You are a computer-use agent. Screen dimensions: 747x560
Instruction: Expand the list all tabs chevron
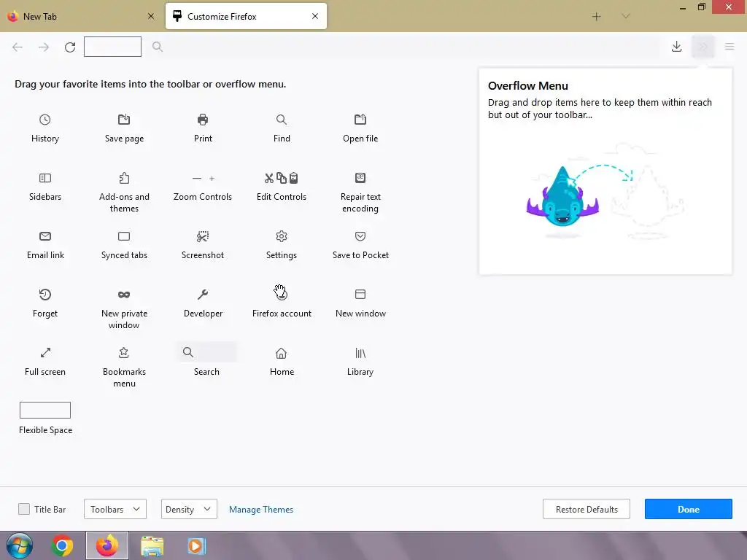pyautogui.click(x=626, y=17)
